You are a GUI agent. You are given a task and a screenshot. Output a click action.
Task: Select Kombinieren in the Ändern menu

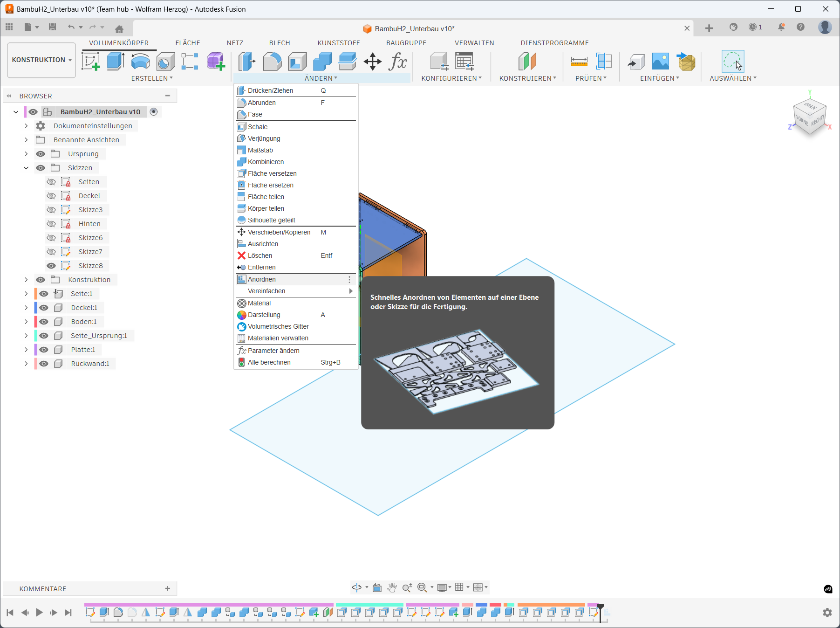click(266, 162)
